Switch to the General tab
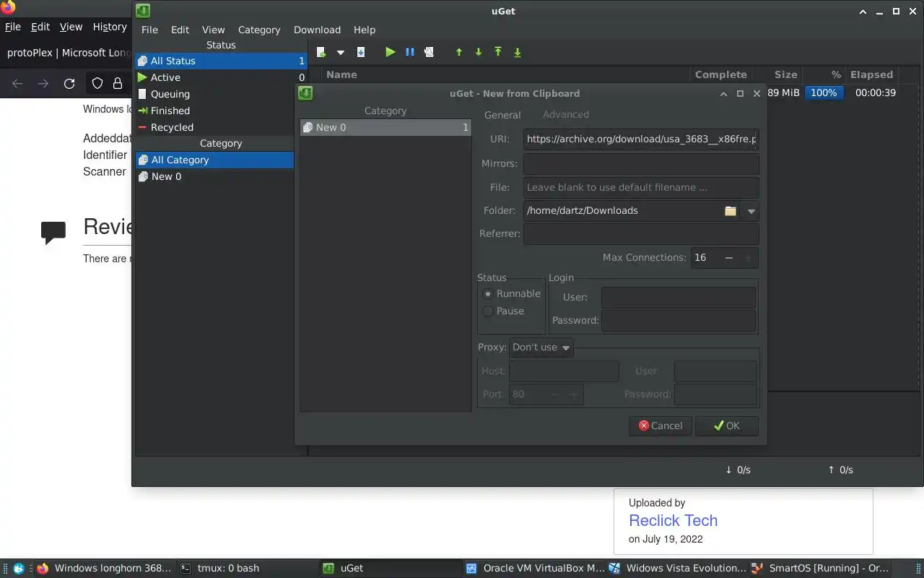 (x=502, y=115)
